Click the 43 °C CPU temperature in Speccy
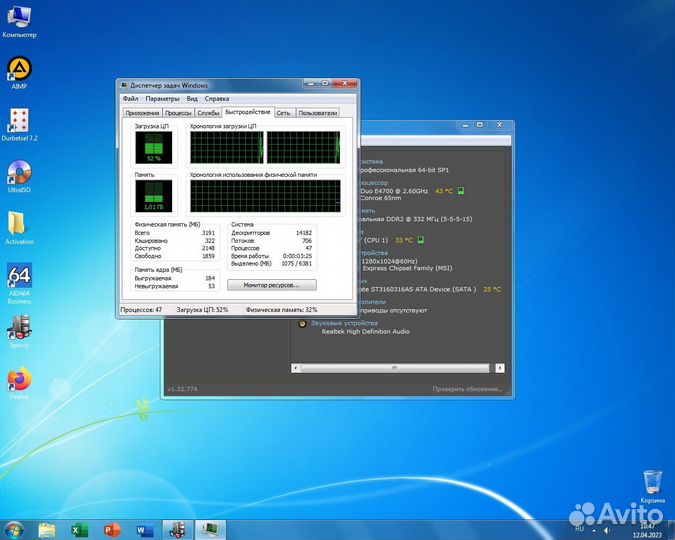 [444, 191]
